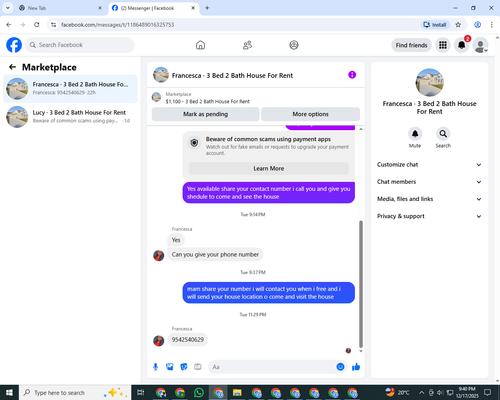Focus the Search Facebook field
Image resolution: width=500 pixels, height=400 pixels.
[x=80, y=45]
